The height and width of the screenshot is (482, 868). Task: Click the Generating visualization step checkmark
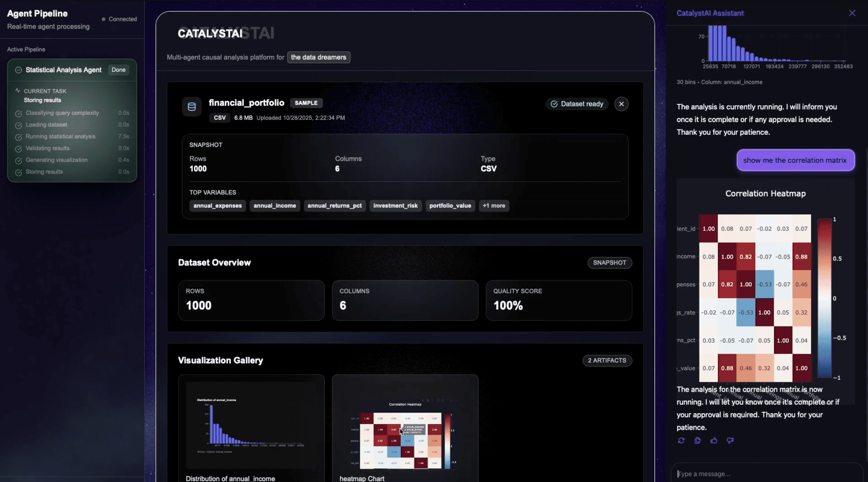click(x=19, y=160)
